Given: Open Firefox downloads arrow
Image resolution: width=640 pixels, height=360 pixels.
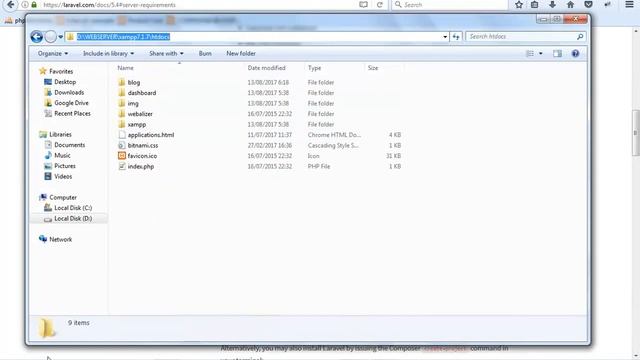Looking at the screenshot, I should coord(552,5).
